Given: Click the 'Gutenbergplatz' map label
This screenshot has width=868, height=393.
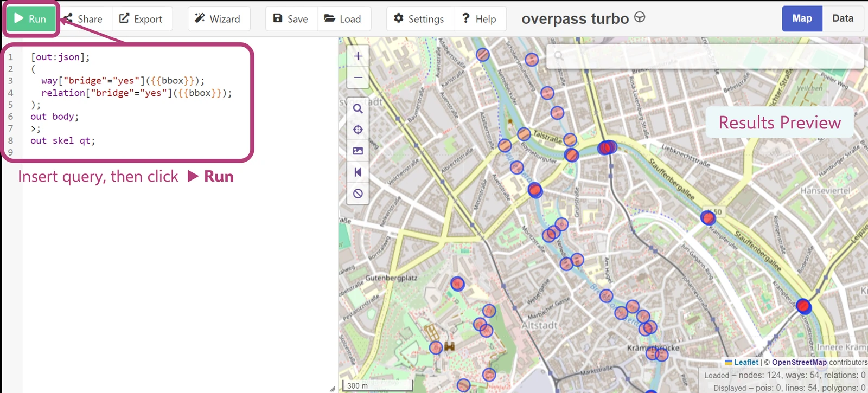Looking at the screenshot, I should (391, 278).
